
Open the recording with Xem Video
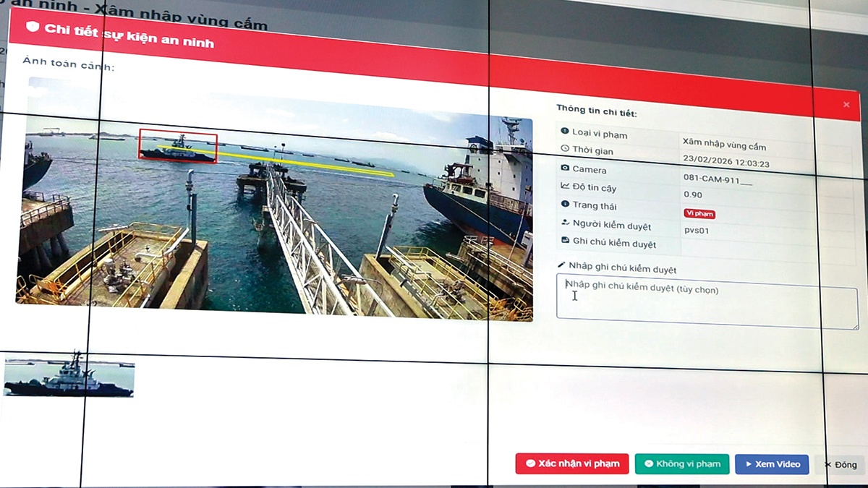771,464
